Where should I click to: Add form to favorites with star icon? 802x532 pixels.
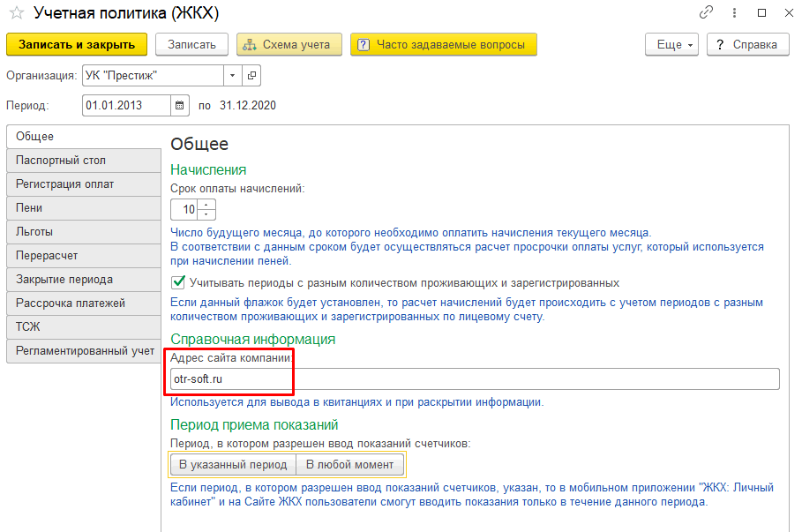(x=15, y=13)
